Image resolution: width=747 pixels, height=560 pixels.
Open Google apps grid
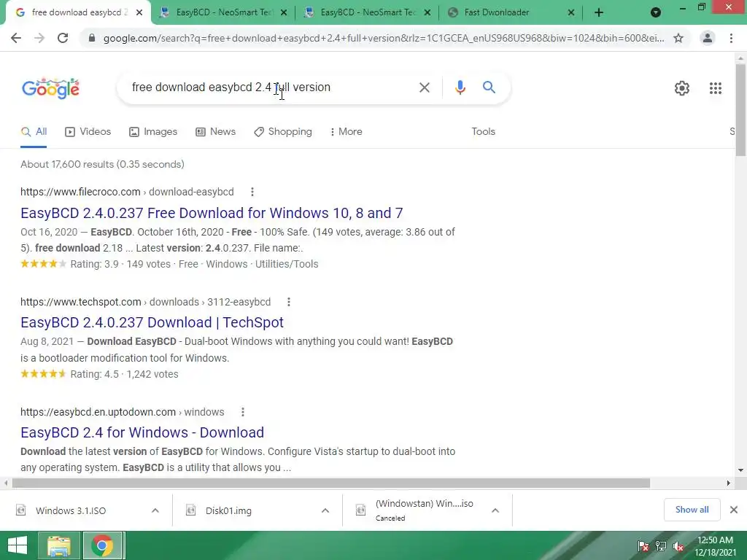point(715,88)
